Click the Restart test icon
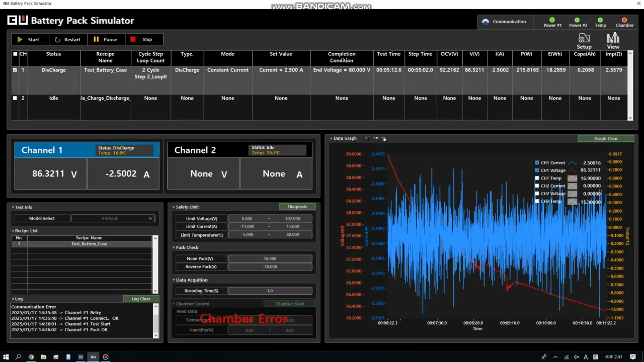 coord(57,40)
